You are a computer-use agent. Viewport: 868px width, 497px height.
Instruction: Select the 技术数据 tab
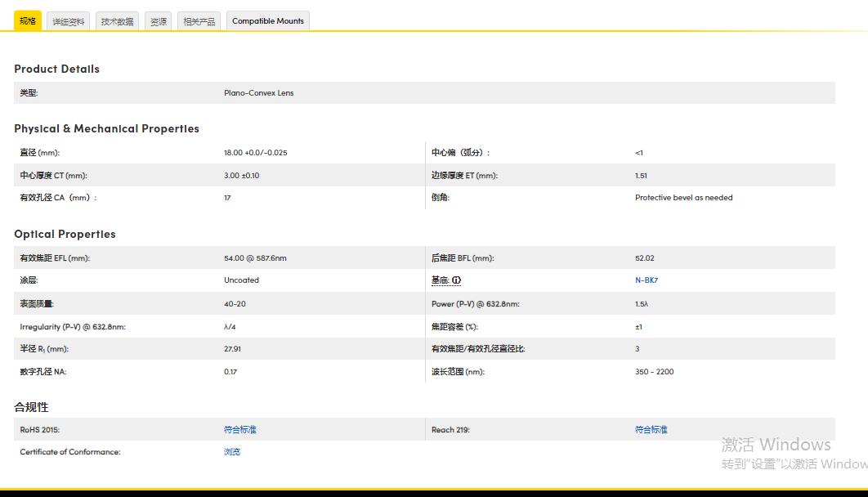pos(117,22)
